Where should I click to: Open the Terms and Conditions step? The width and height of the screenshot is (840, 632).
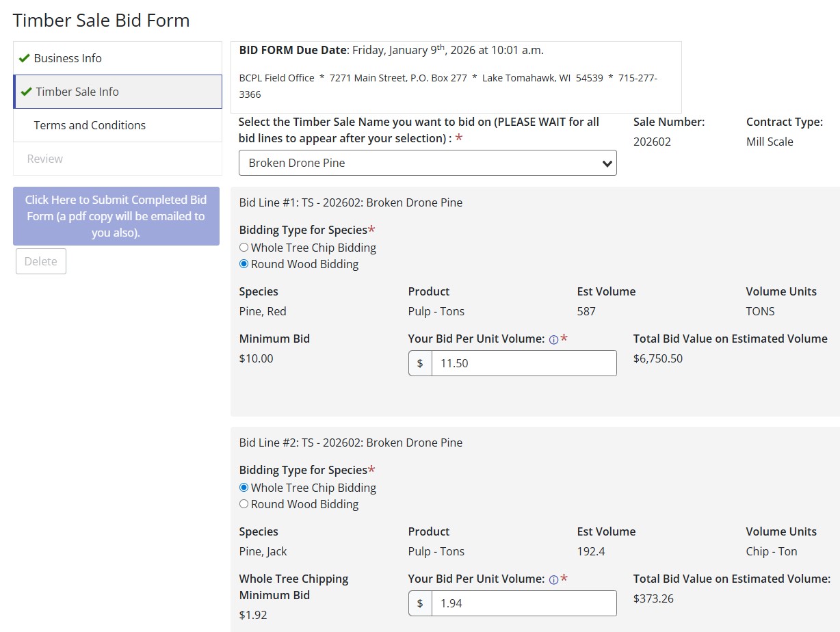[x=118, y=125]
